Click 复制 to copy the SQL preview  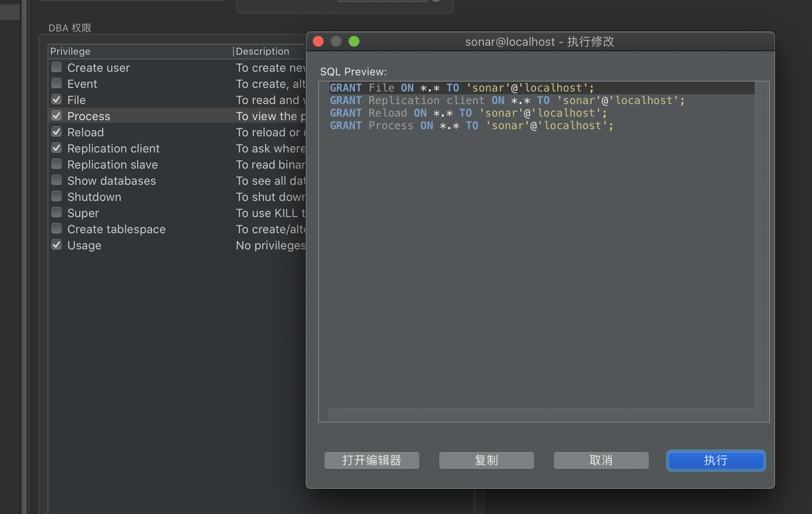(x=486, y=460)
